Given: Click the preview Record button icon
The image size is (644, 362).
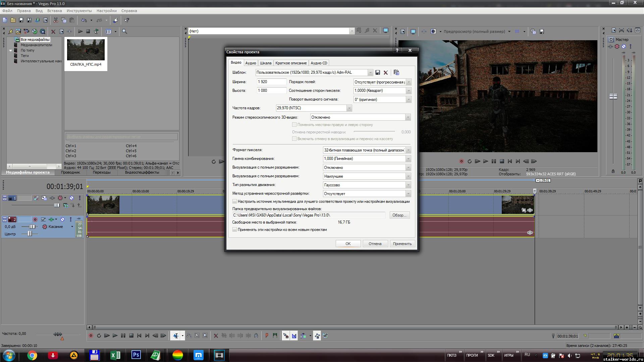Looking at the screenshot, I should pyautogui.click(x=461, y=161).
